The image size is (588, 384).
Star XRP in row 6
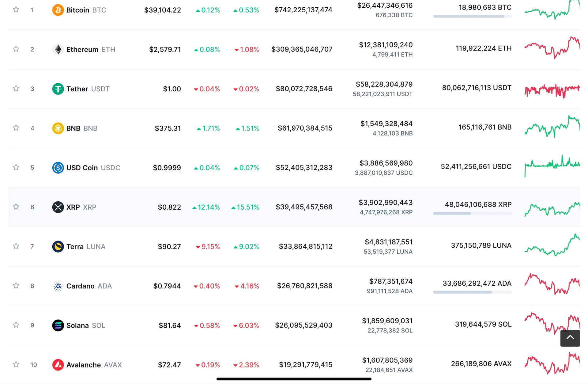(x=16, y=207)
